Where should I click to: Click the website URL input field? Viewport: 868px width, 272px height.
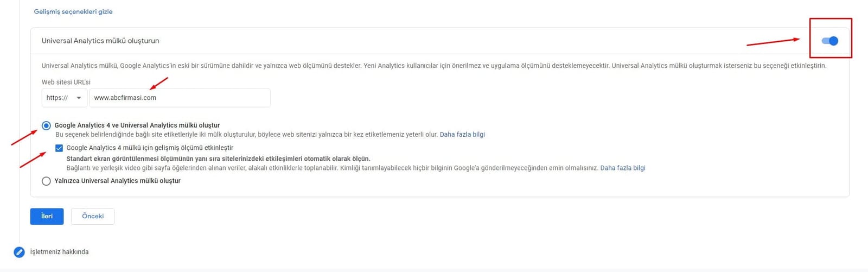(180, 98)
